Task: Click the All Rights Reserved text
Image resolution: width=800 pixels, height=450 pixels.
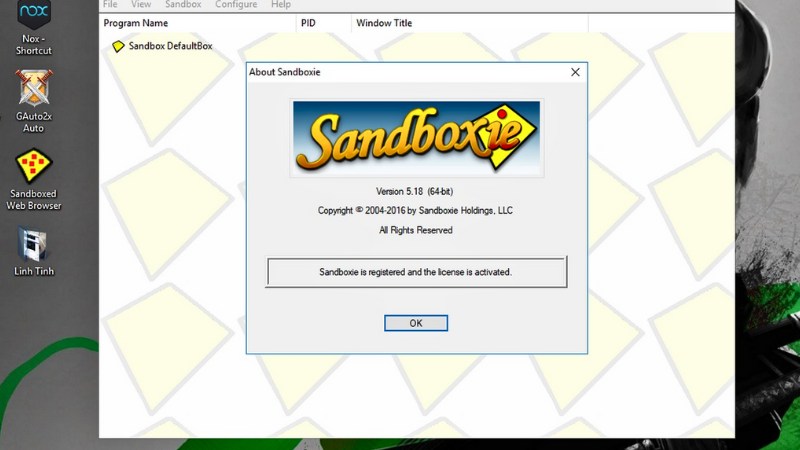Action: [415, 230]
